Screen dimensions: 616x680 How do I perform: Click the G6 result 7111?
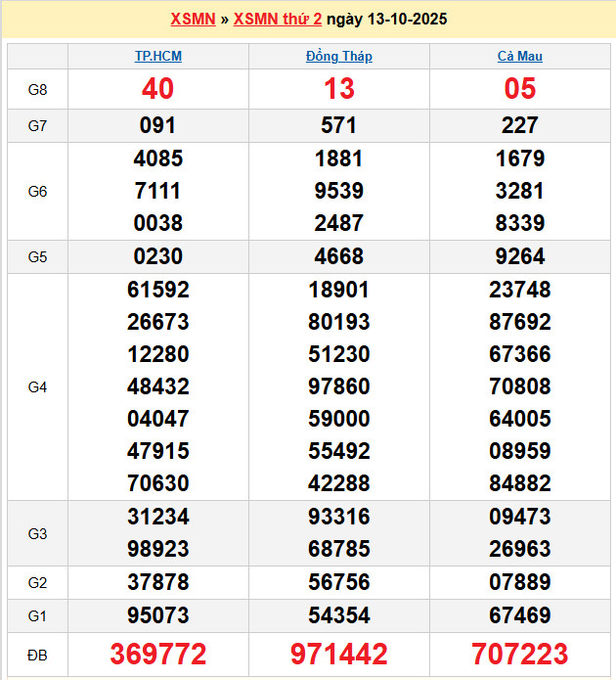click(x=158, y=191)
